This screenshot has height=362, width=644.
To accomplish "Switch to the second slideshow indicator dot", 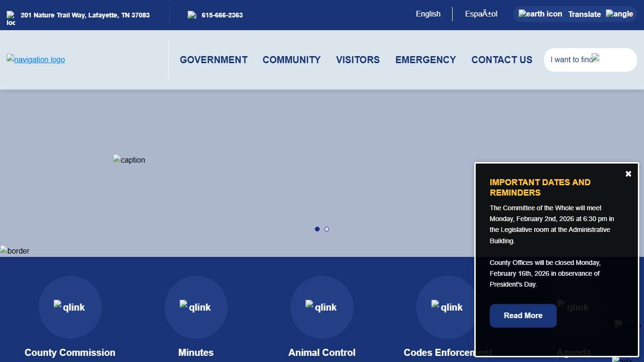I will pyautogui.click(x=327, y=229).
